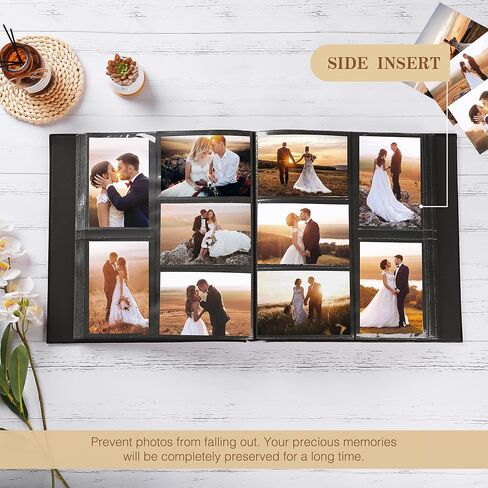Click the center photo of couple kissing by lake

coord(303,234)
